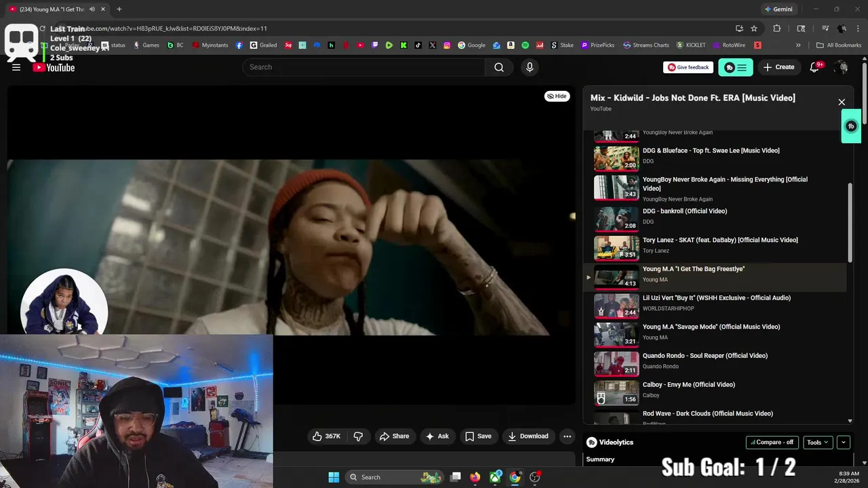Open the YouTube hamburger guide menu
Viewport: 868px width, 488px height.
click(x=16, y=67)
